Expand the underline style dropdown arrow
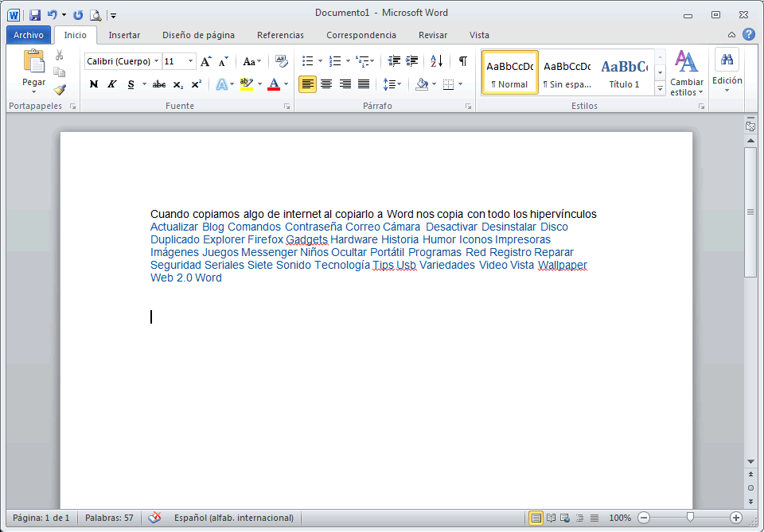764x532 pixels. pos(144,84)
